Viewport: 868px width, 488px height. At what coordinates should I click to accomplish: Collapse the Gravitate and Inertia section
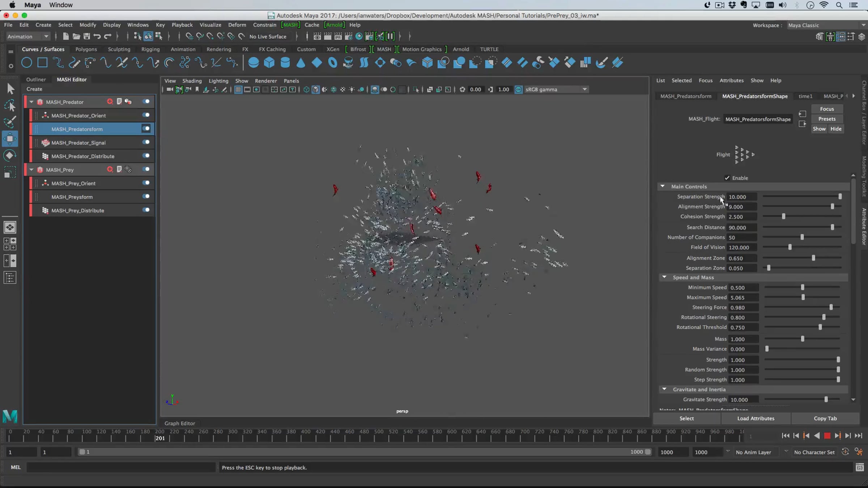(664, 389)
